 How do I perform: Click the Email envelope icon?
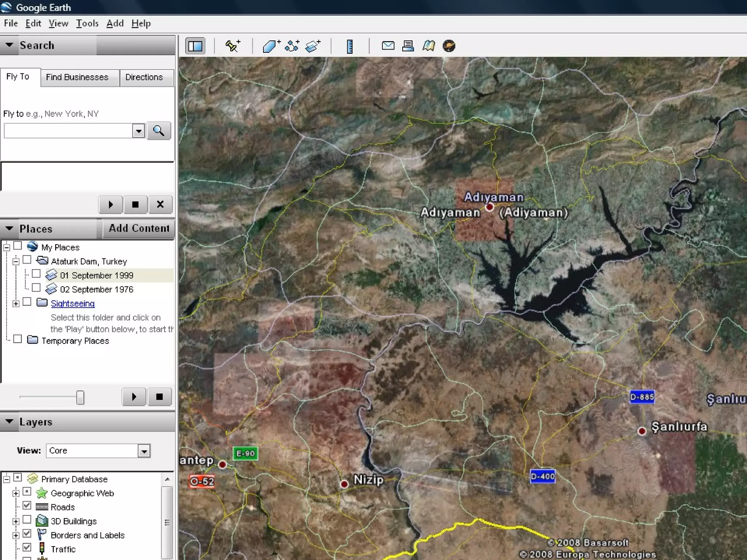388,46
